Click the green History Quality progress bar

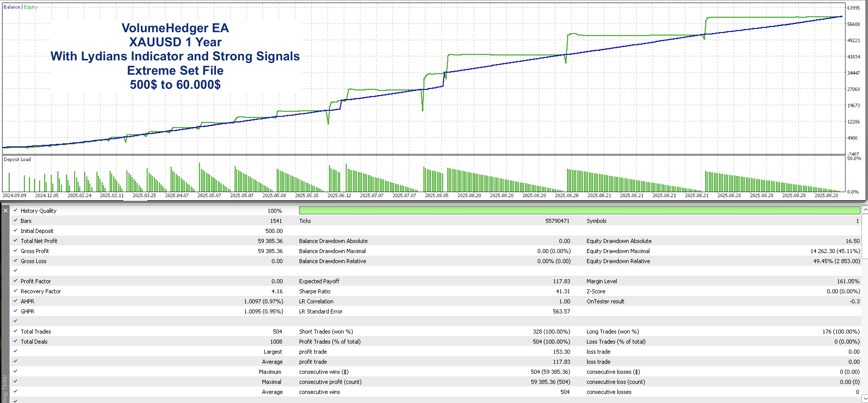[x=579, y=211]
